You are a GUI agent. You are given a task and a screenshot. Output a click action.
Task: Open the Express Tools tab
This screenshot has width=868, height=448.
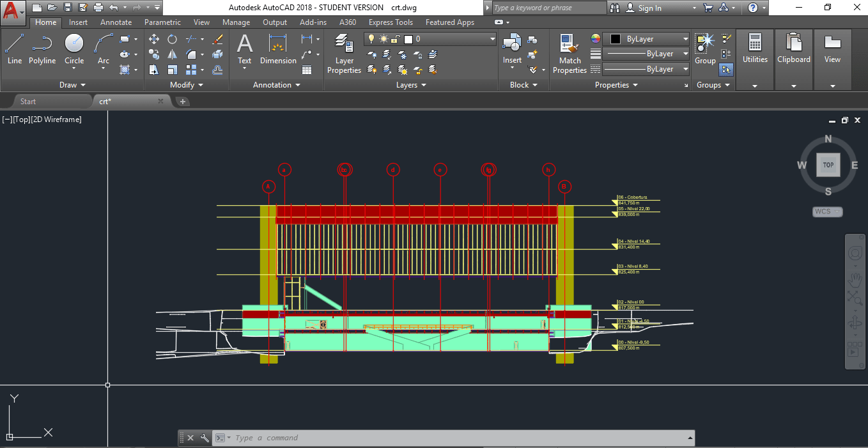(x=391, y=22)
